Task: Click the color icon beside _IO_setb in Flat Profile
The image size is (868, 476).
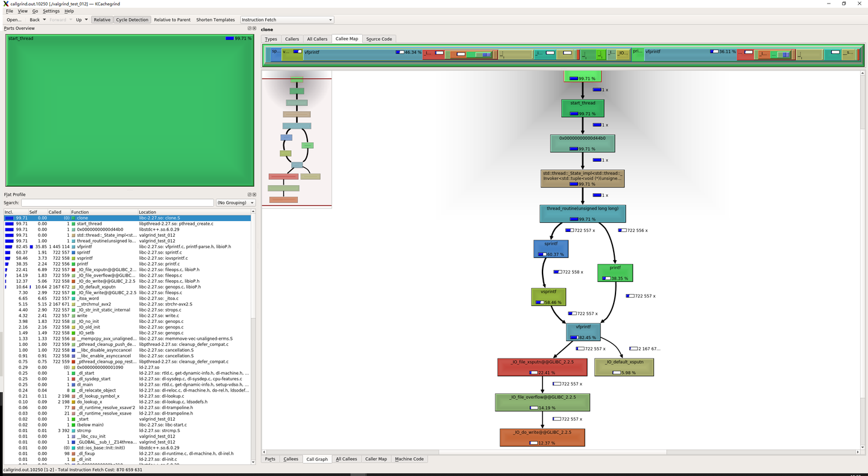Action: pyautogui.click(x=74, y=333)
